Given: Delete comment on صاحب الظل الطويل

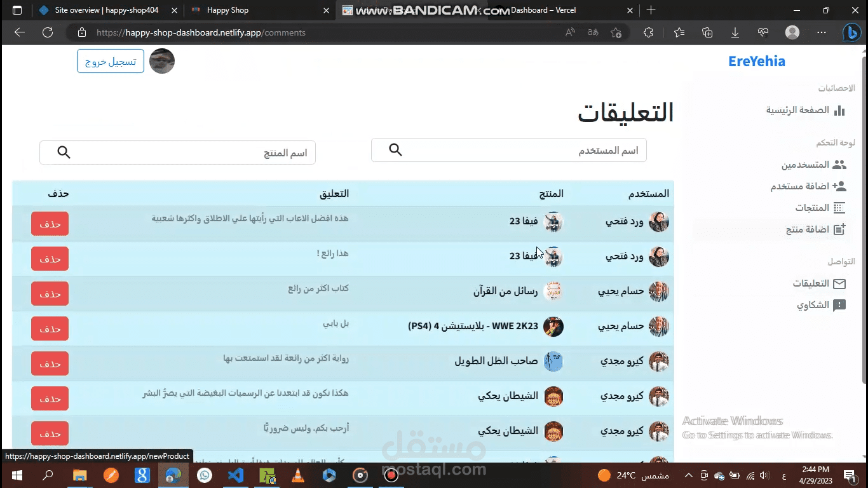Looking at the screenshot, I should coord(50,363).
